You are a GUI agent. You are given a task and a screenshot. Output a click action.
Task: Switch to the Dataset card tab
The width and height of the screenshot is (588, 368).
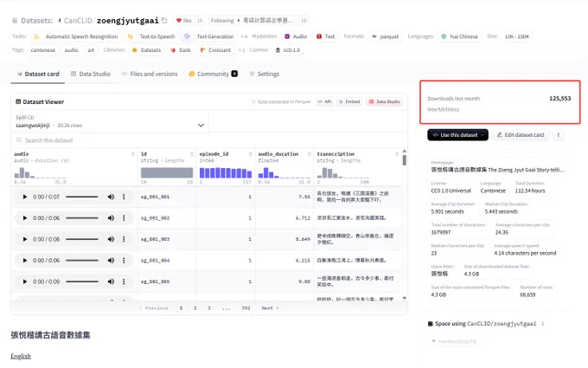(x=38, y=74)
